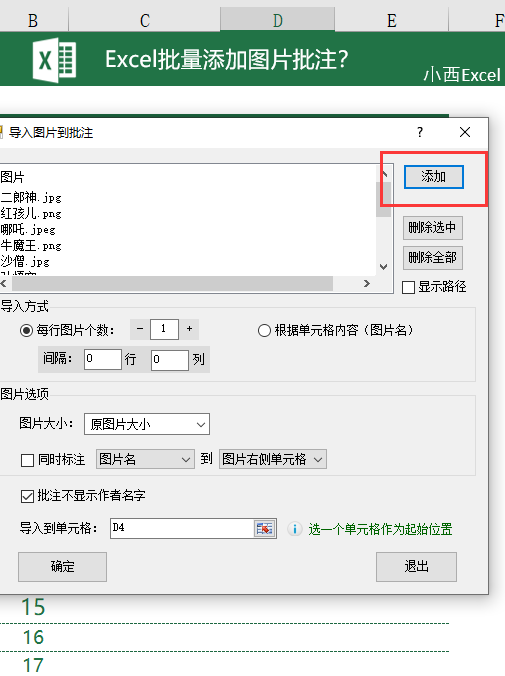Select 红孩儿.png in image list

pos(31,213)
